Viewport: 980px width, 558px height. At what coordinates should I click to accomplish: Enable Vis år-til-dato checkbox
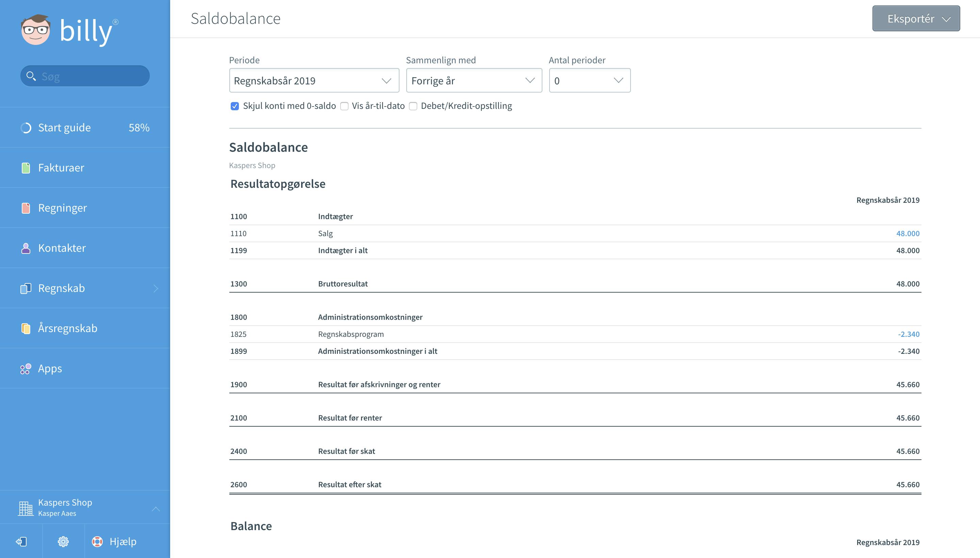[x=344, y=106]
